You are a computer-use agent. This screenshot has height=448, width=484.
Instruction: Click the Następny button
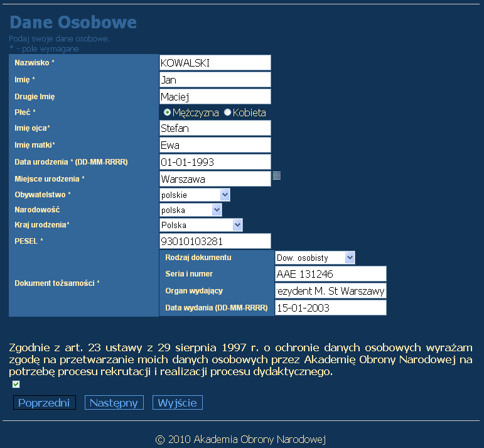point(114,403)
